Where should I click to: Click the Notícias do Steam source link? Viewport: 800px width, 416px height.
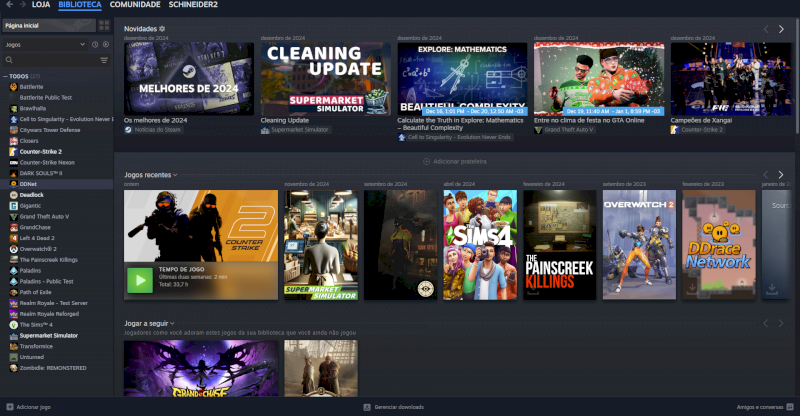coord(153,130)
